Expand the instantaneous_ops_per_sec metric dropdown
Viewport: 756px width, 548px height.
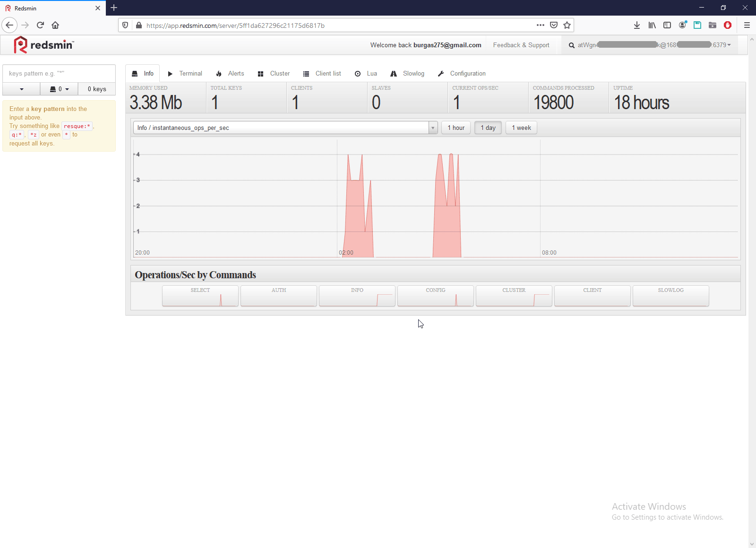pyautogui.click(x=285, y=128)
